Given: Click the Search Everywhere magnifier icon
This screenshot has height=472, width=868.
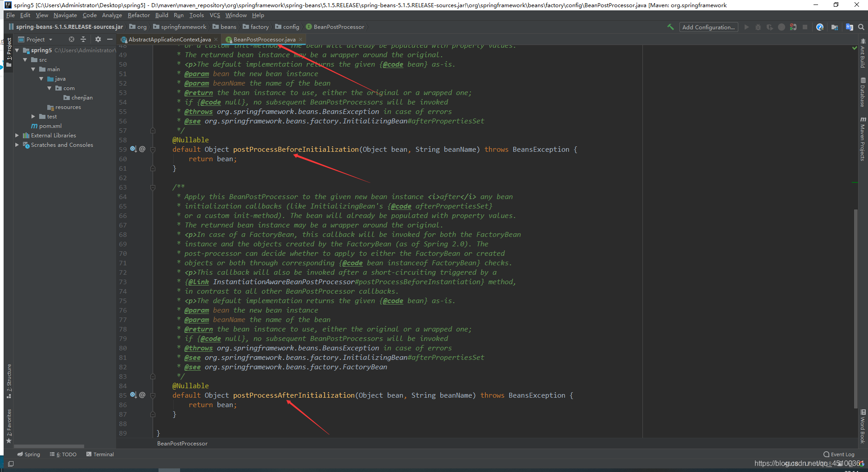Looking at the screenshot, I should click(x=861, y=27).
